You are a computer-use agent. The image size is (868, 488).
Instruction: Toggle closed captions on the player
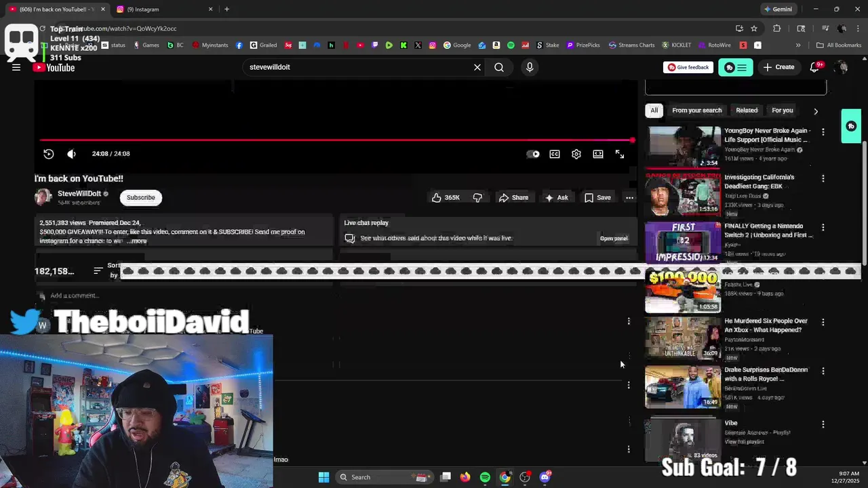click(555, 154)
